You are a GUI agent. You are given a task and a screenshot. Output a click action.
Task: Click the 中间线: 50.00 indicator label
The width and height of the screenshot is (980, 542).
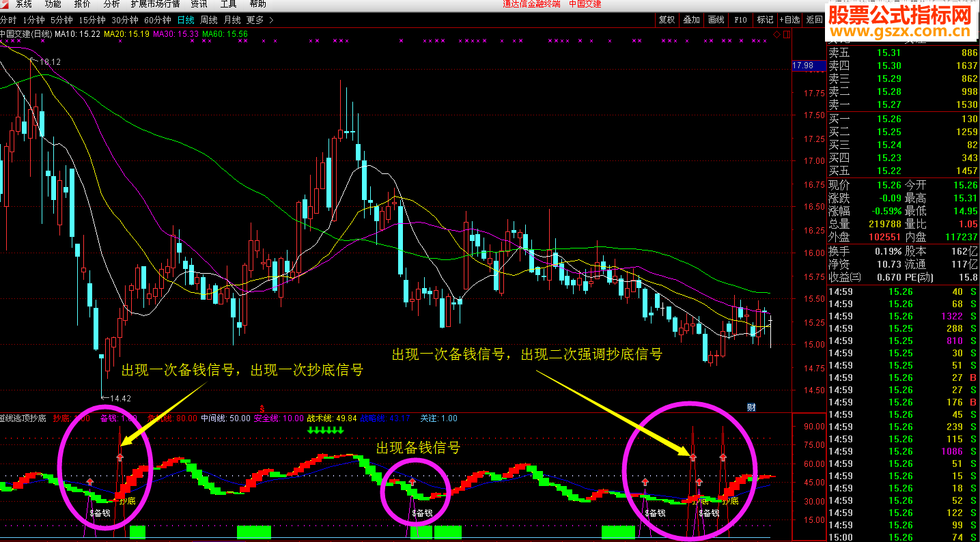(x=225, y=418)
